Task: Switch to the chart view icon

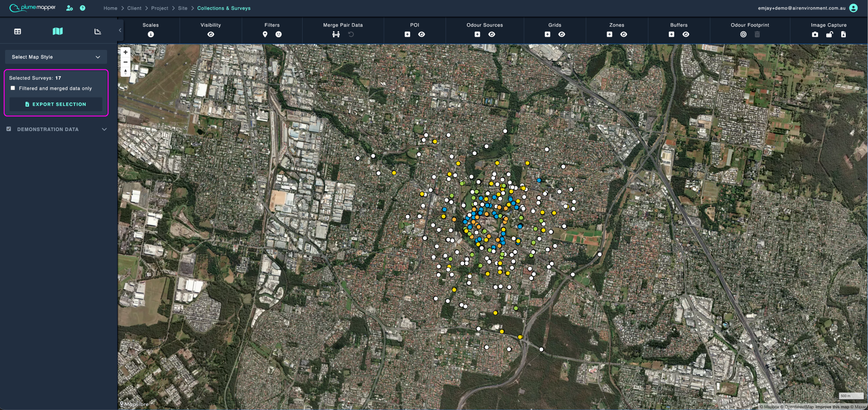Action: click(98, 31)
